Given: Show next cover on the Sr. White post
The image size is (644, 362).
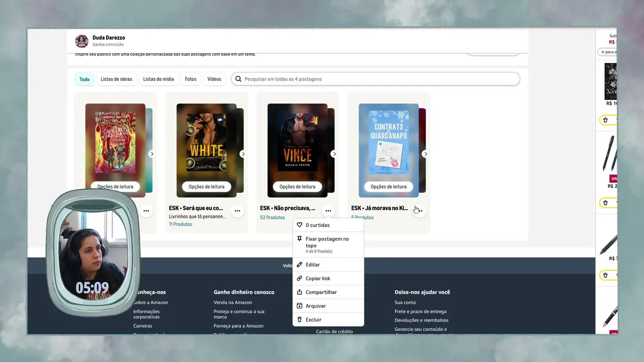Looking at the screenshot, I should click(x=243, y=154).
